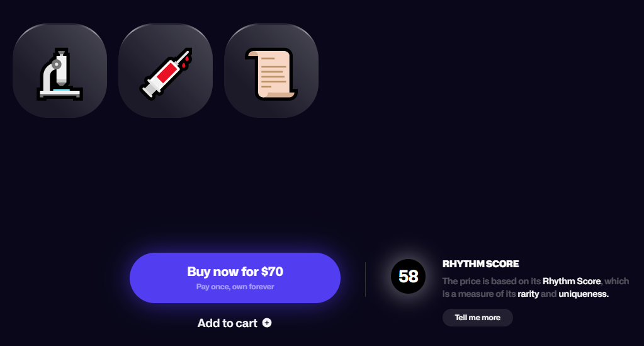Click the $70 price on the buy button
The width and height of the screenshot is (644, 346).
[x=272, y=272]
